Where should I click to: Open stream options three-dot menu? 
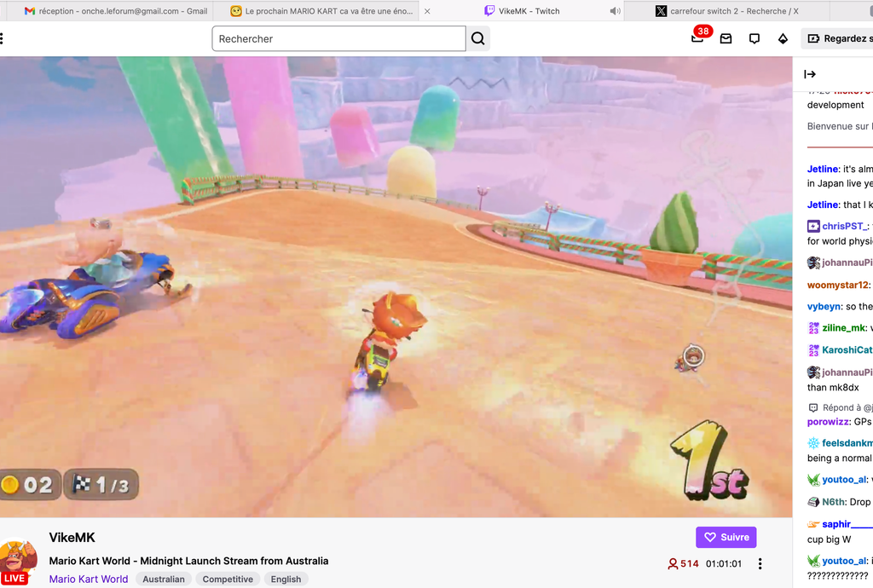(760, 564)
